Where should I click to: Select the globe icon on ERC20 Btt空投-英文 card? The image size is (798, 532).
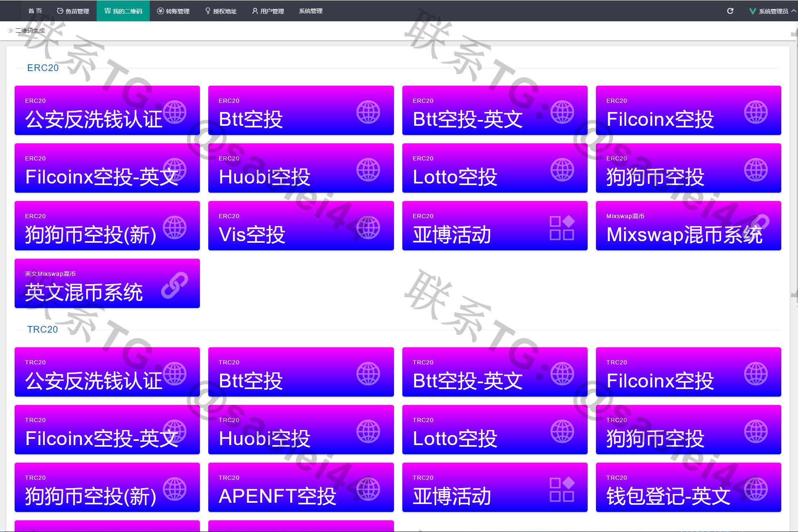click(562, 112)
